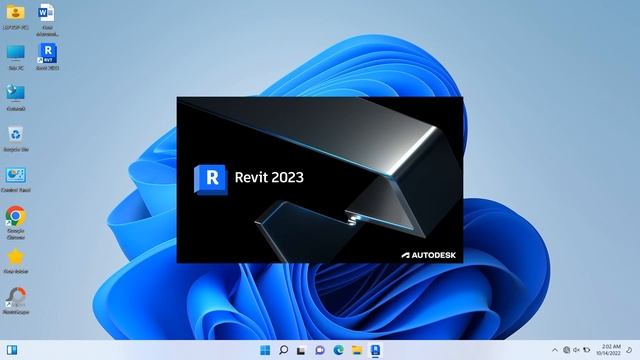640x360 pixels.
Task: Open the bottom desktop shortcut with gauge icon
Action: [x=16, y=301]
